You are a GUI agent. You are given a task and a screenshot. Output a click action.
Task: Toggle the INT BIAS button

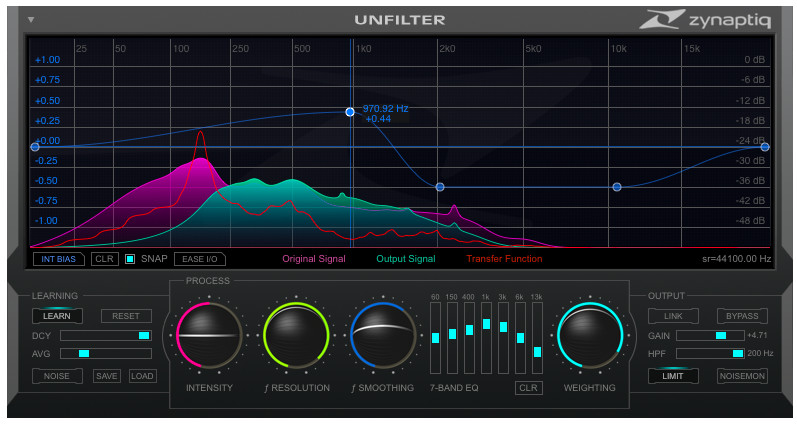pyautogui.click(x=58, y=259)
